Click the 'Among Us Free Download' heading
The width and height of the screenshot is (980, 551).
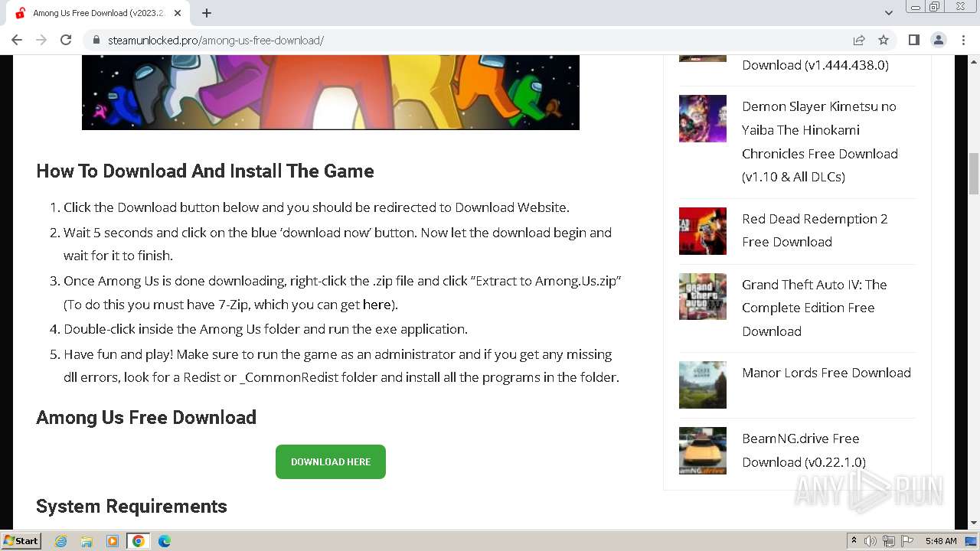click(x=146, y=417)
